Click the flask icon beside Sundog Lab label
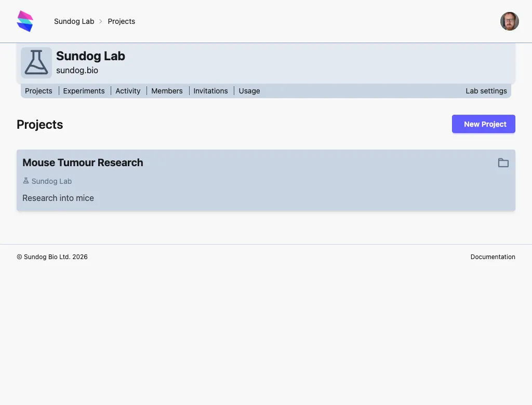Image resolution: width=532 pixels, height=405 pixels. 25,181
